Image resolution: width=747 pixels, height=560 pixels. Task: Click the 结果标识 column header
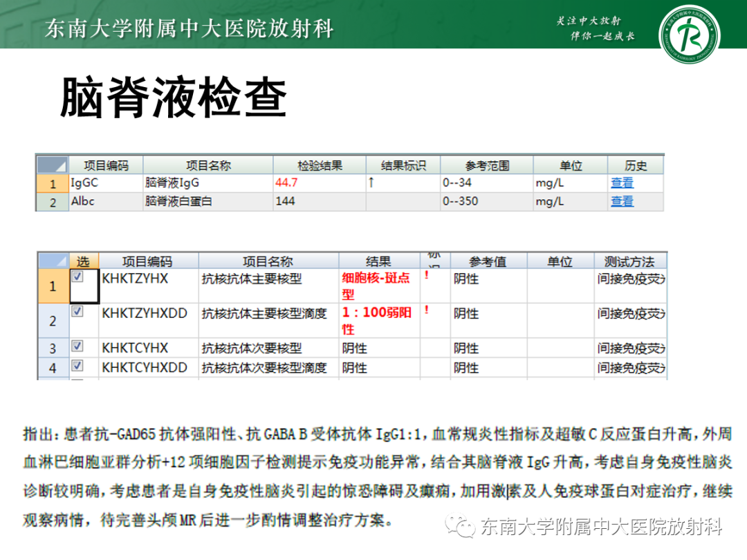pyautogui.click(x=403, y=166)
